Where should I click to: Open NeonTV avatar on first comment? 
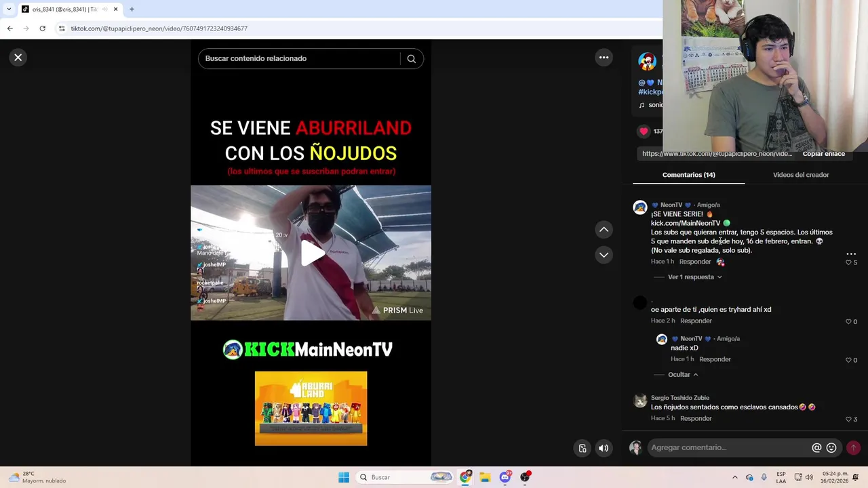[639, 207]
